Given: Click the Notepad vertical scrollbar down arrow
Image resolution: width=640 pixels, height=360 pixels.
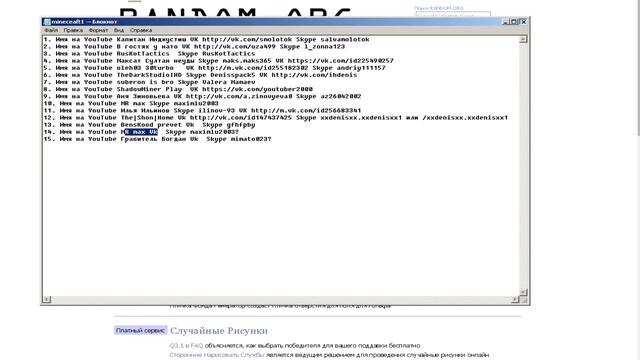Looking at the screenshot, I should pos(523,292).
